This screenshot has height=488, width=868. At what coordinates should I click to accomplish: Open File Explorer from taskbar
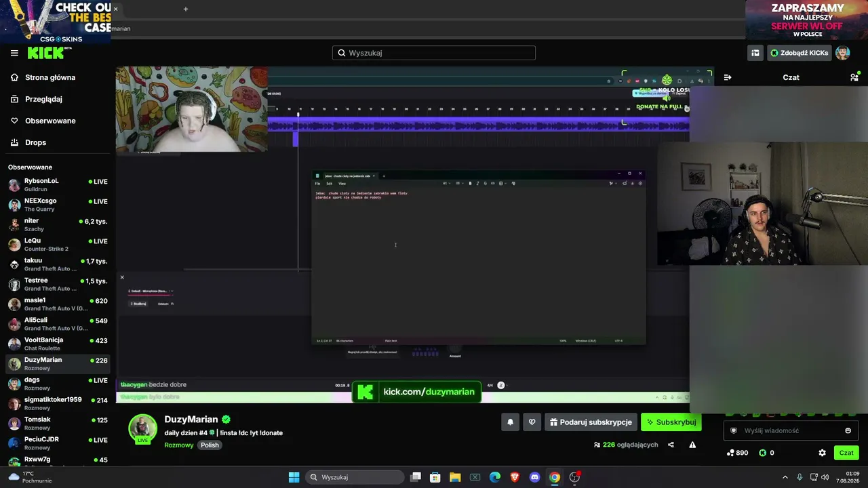pyautogui.click(x=455, y=477)
